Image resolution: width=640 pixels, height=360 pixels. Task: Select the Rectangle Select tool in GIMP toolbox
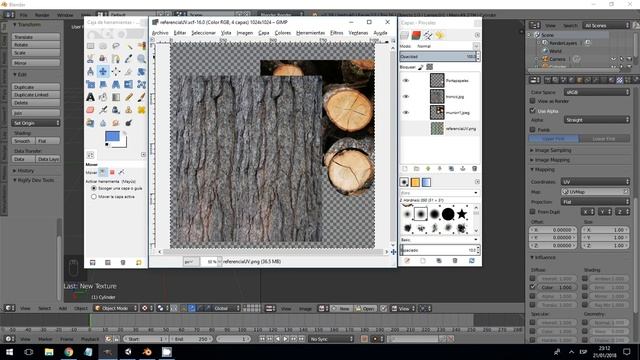90,46
